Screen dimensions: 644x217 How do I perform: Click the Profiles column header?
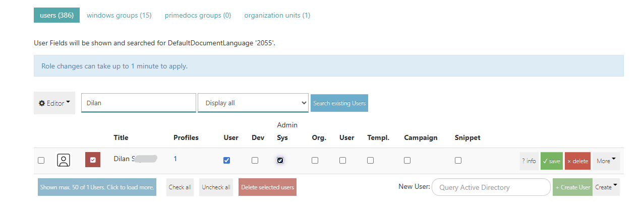tap(186, 137)
